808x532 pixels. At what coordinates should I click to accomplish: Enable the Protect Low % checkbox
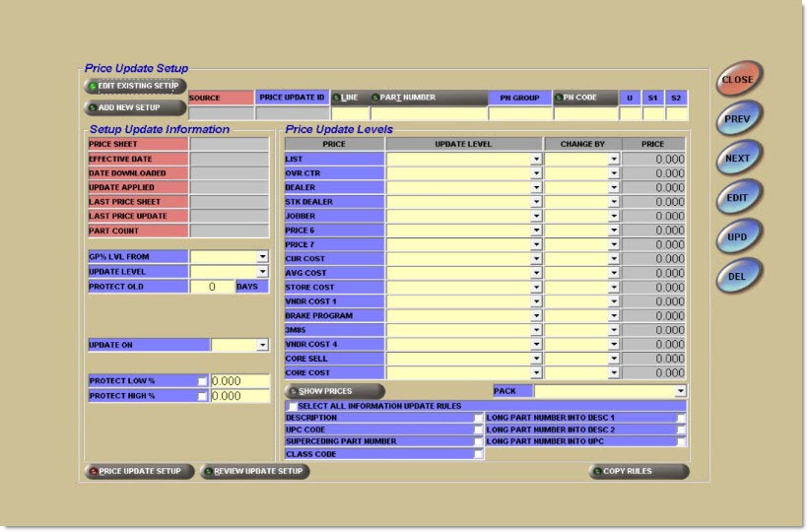point(202,381)
